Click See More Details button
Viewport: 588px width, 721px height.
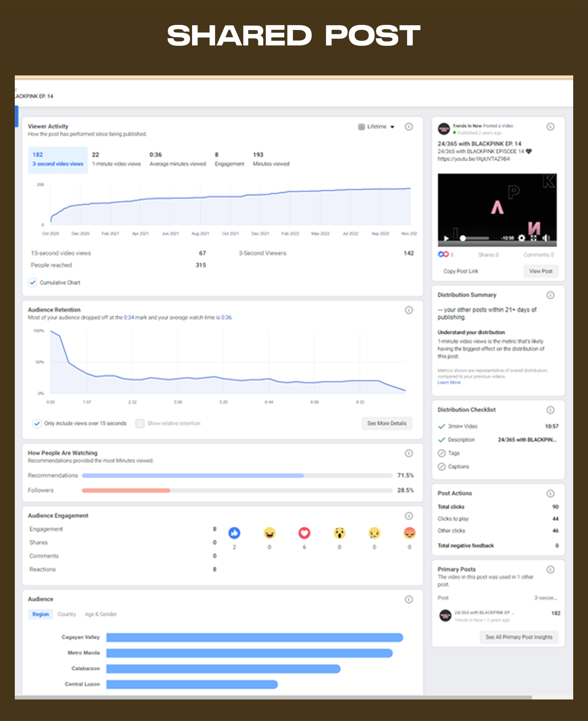tap(387, 423)
